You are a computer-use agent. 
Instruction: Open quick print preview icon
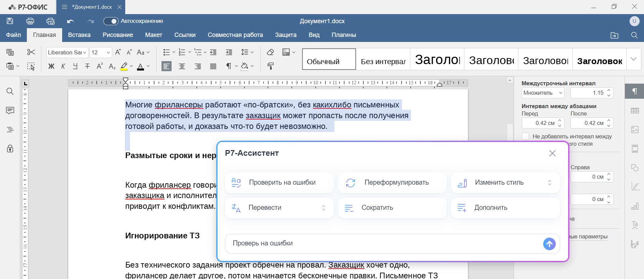point(50,21)
